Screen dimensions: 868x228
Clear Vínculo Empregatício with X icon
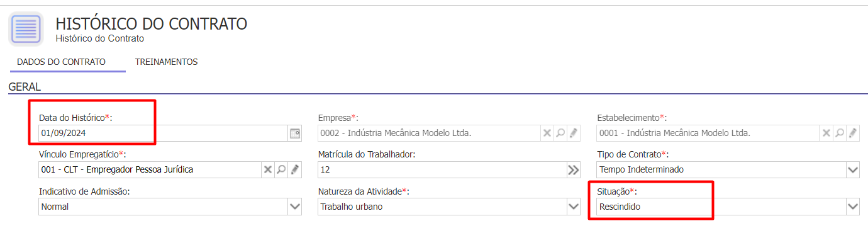coord(268,169)
